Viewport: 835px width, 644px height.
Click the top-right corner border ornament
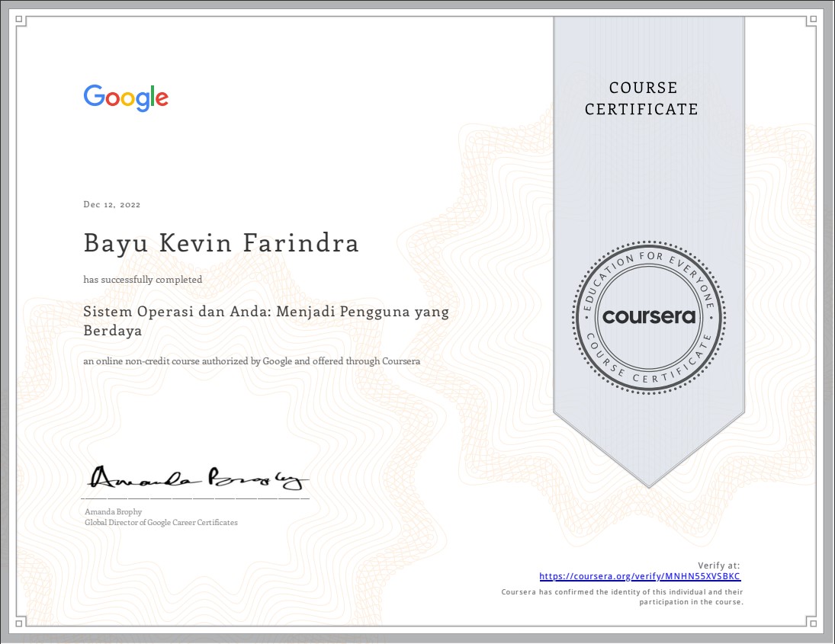tap(815, 22)
